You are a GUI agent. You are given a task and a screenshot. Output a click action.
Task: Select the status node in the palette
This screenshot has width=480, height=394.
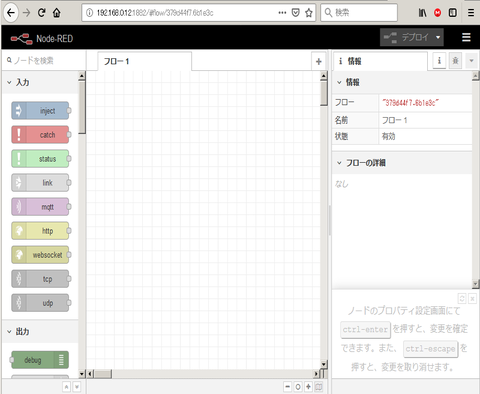(40, 159)
